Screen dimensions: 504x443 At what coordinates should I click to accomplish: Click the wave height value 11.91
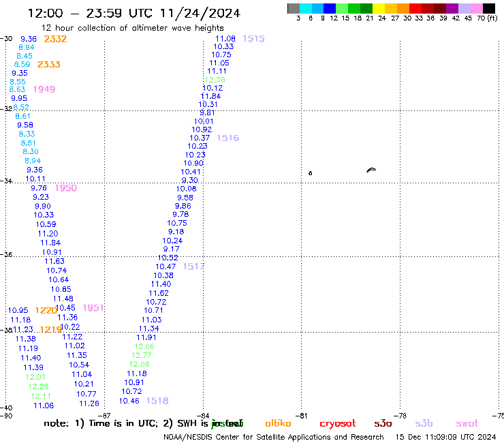click(x=146, y=337)
